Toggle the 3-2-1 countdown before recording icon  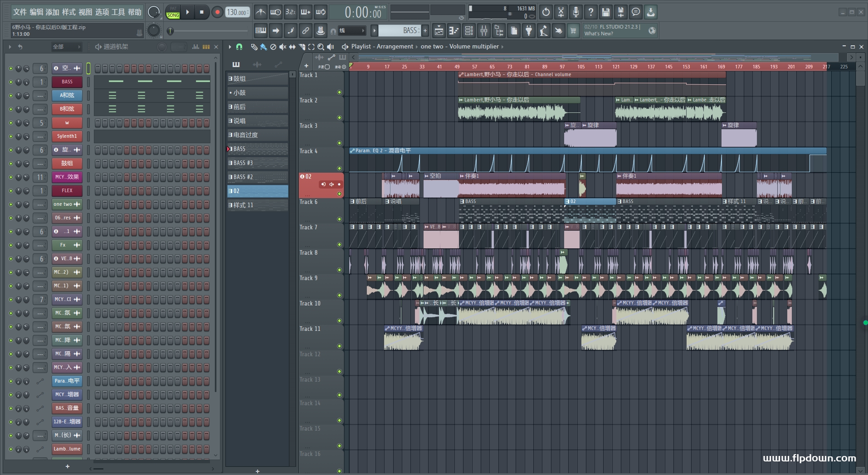[x=291, y=12]
